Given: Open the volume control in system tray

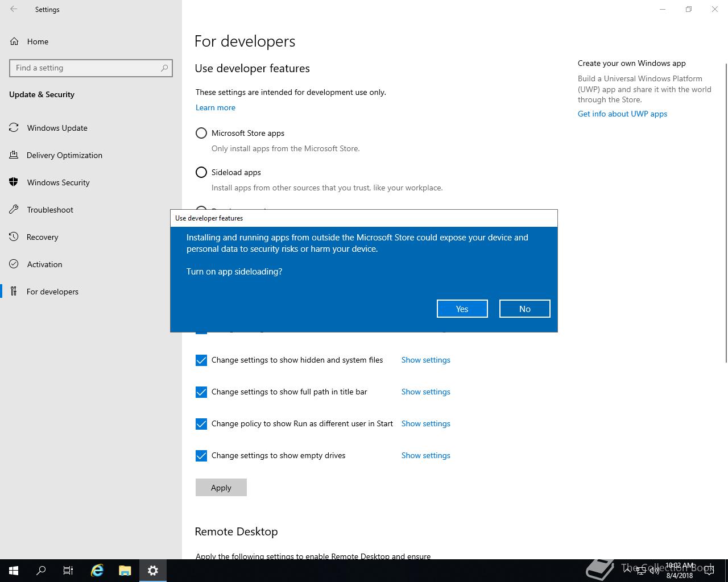Looking at the screenshot, I should click(x=655, y=571).
